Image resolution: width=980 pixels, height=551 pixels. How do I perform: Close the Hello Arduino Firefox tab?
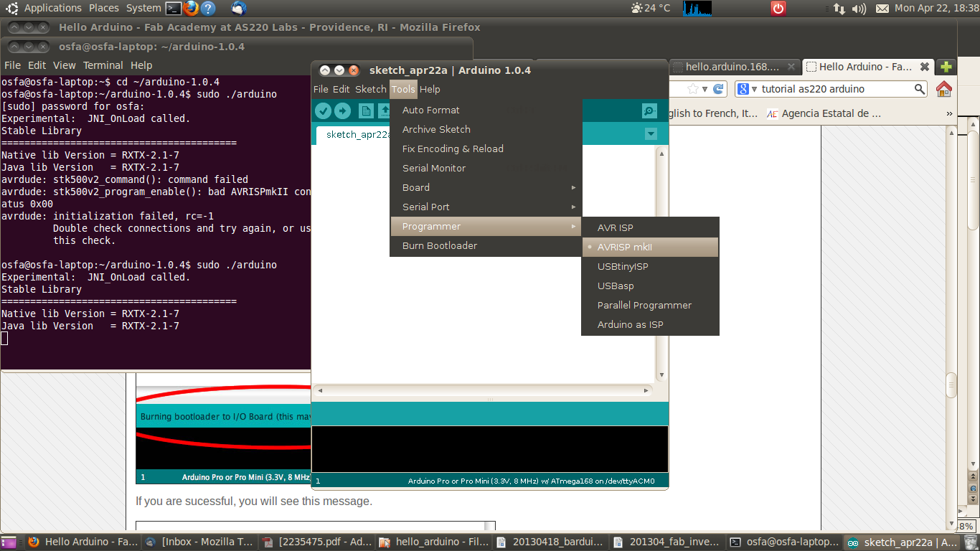coord(925,67)
